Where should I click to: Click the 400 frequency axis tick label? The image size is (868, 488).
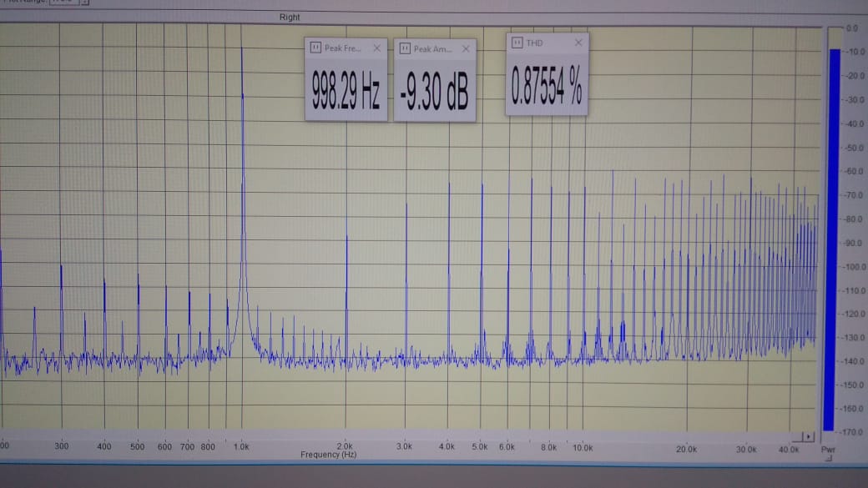pos(104,446)
